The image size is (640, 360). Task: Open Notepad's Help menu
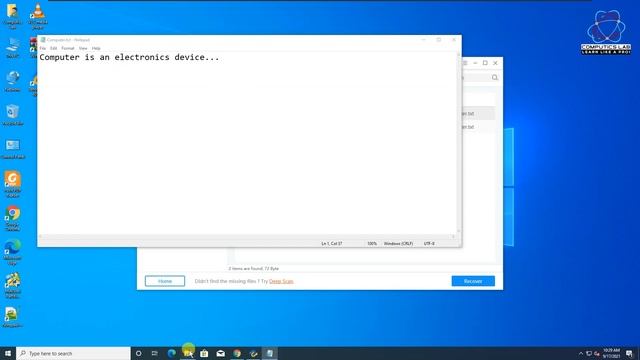pyautogui.click(x=96, y=48)
